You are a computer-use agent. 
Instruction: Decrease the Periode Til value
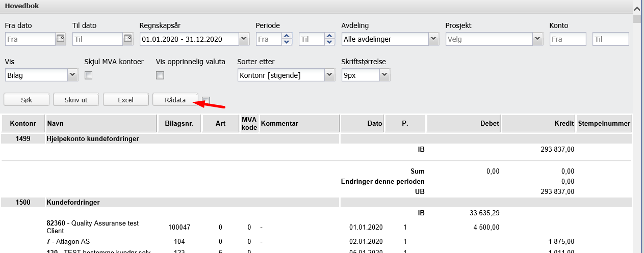tap(329, 42)
